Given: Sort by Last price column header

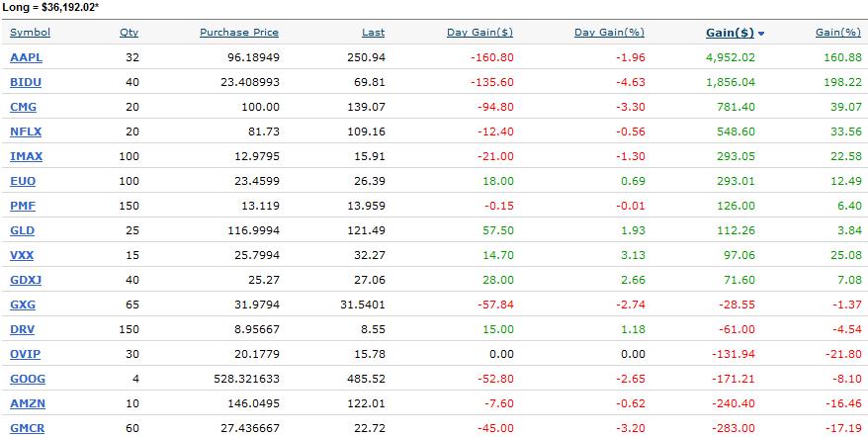Looking at the screenshot, I should (373, 32).
